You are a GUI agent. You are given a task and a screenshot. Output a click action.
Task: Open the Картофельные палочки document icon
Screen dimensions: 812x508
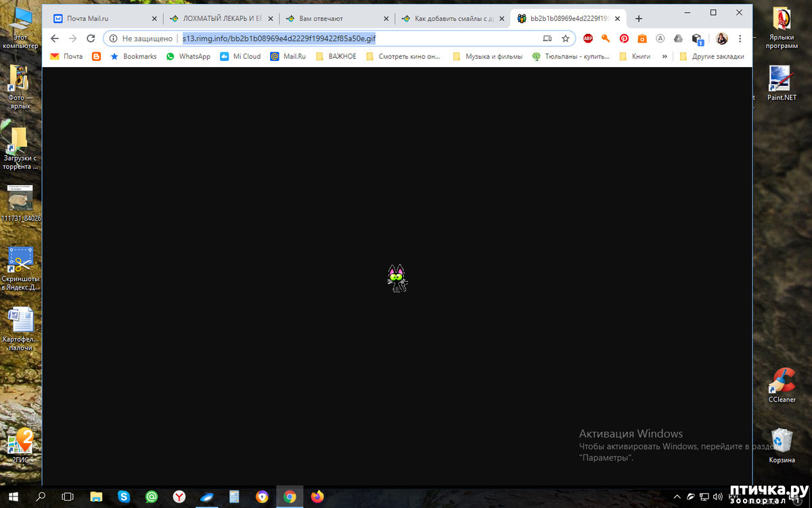tap(20, 329)
